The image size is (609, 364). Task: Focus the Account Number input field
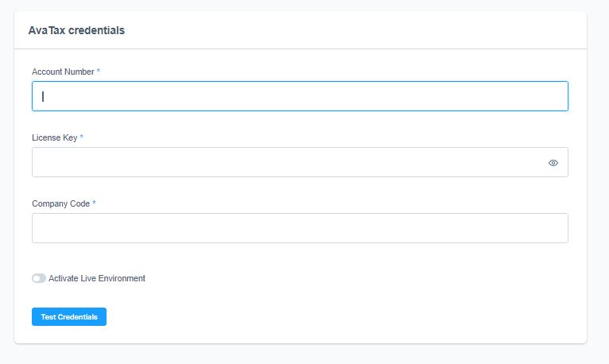(x=300, y=96)
